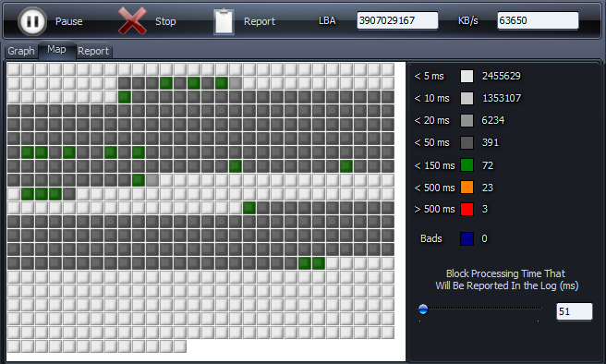Click the < 50 ms dark gray swatch
Image resolution: width=606 pixels, height=364 pixels.
tap(467, 142)
